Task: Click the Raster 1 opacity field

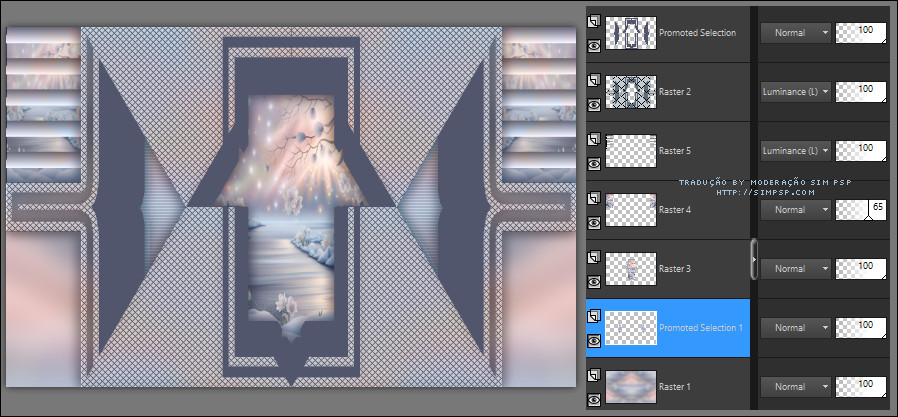Action: point(862,384)
